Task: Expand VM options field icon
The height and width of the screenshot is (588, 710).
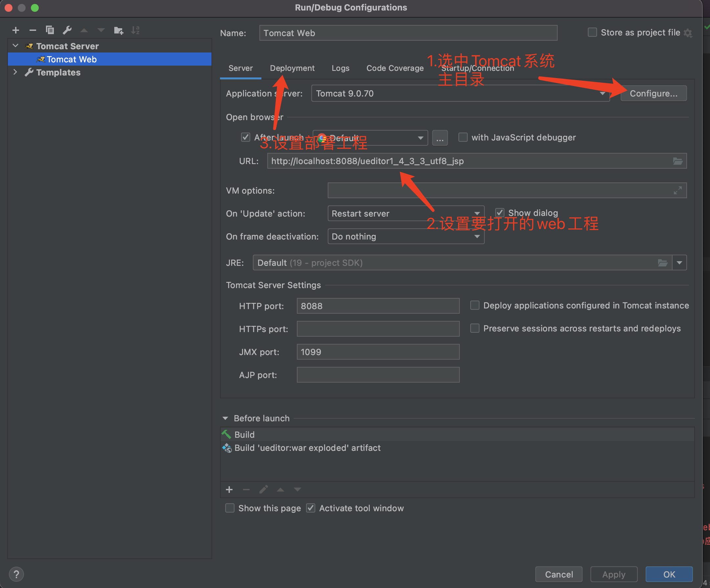Action: [677, 191]
